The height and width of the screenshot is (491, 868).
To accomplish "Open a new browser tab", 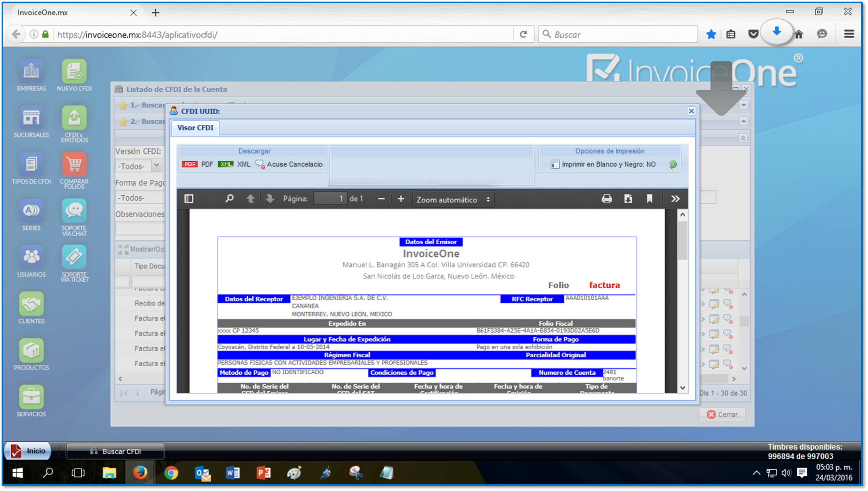I will 155,12.
